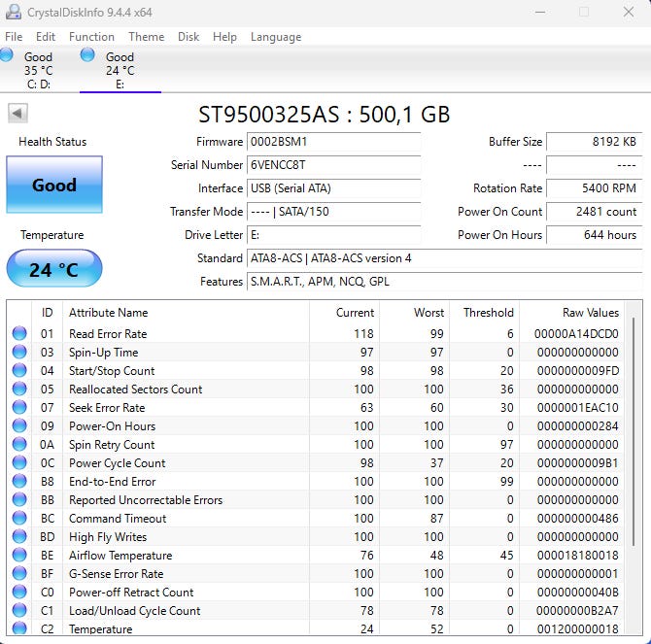Open the Language menu
This screenshot has height=644, width=651.
click(276, 37)
